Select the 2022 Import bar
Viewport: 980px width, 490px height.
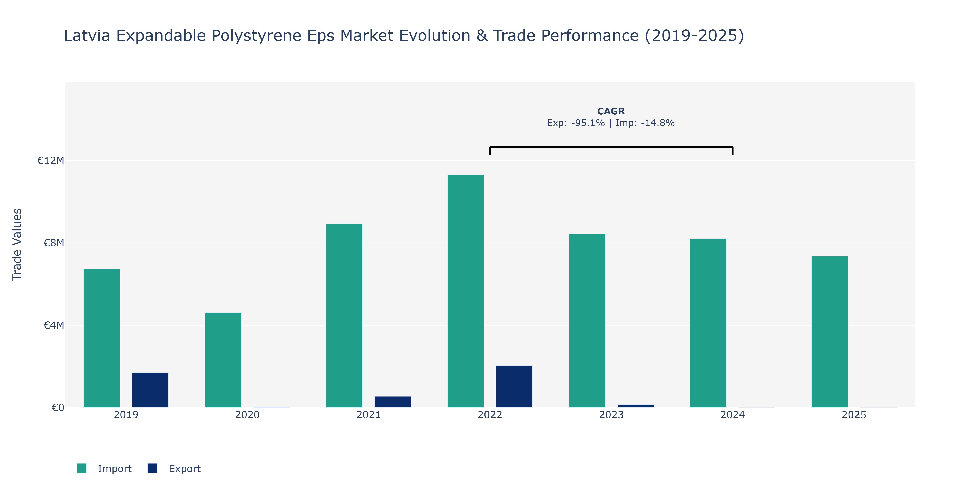(x=466, y=291)
